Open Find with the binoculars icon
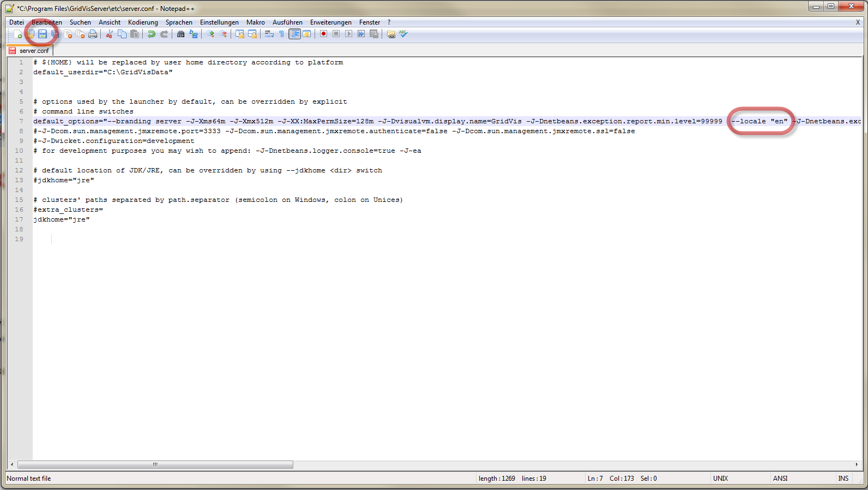 click(x=181, y=34)
